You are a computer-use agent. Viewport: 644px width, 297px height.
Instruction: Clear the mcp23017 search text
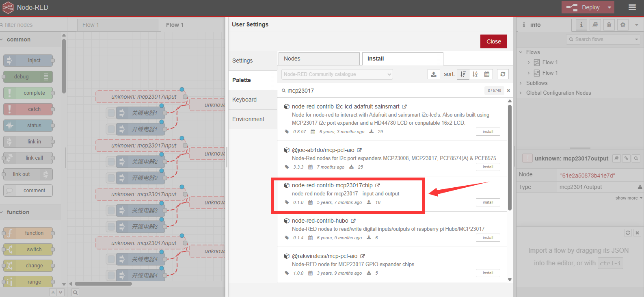508,91
